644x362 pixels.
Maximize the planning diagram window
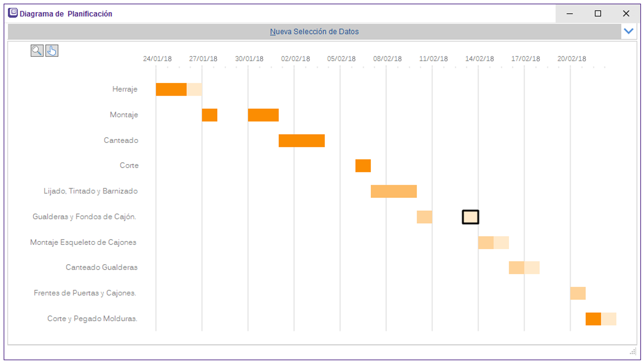pos(598,14)
